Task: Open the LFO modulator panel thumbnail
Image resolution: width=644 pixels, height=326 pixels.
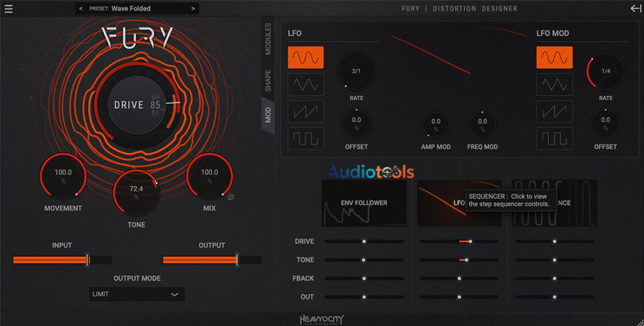Action: coord(459,203)
